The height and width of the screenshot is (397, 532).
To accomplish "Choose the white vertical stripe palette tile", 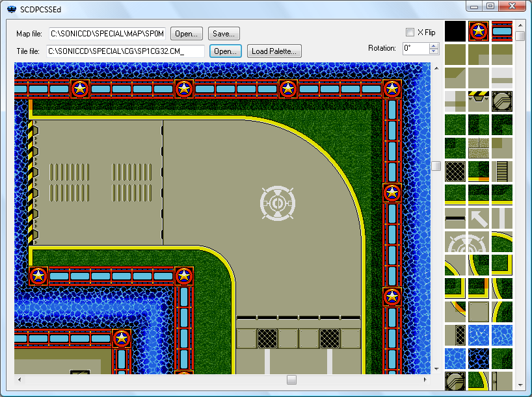I will [502, 218].
